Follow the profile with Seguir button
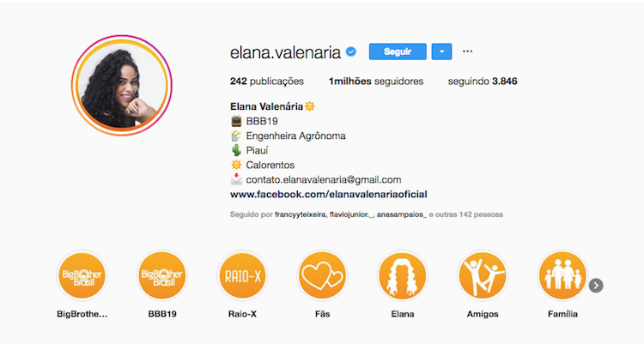This screenshot has width=644, height=344. click(398, 51)
